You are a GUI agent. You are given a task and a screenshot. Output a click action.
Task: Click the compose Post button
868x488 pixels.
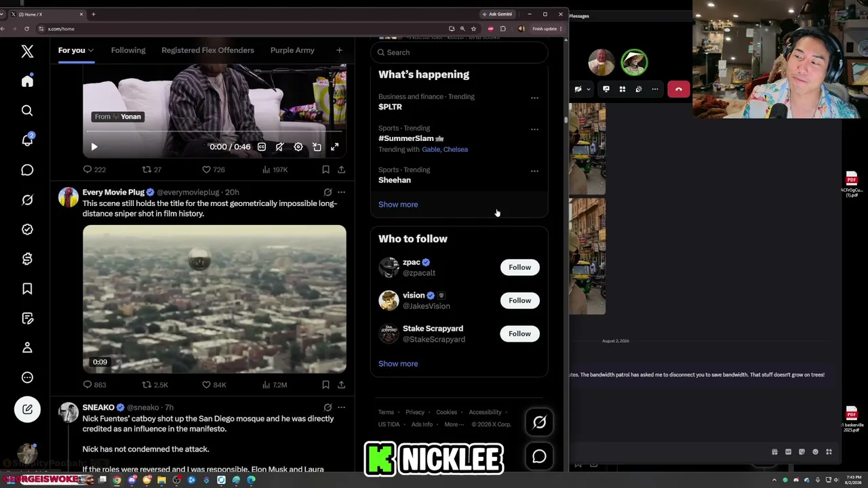click(x=27, y=409)
